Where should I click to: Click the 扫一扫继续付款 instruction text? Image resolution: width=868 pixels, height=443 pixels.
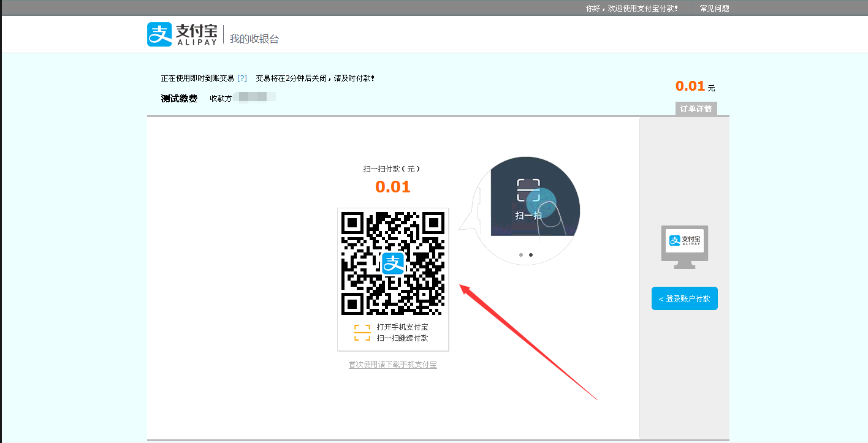tap(403, 338)
